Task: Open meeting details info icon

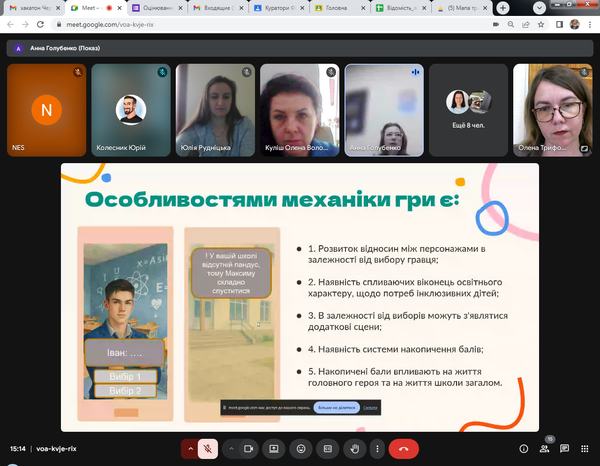Action: click(523, 449)
